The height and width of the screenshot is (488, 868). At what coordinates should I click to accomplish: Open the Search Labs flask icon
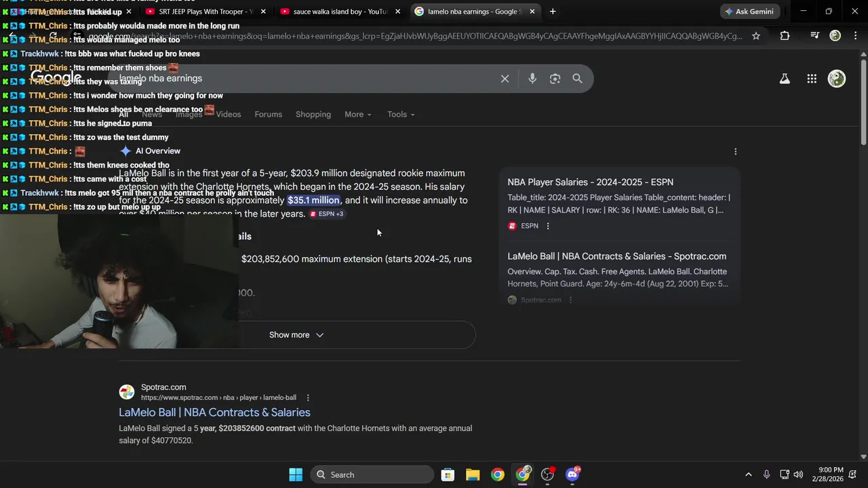[x=785, y=79]
